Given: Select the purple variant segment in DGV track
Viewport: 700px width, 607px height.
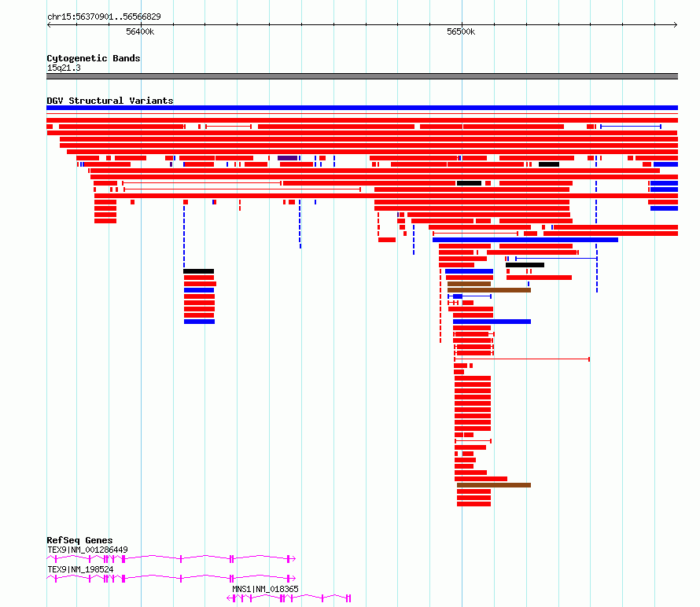Looking at the screenshot, I should (288, 158).
